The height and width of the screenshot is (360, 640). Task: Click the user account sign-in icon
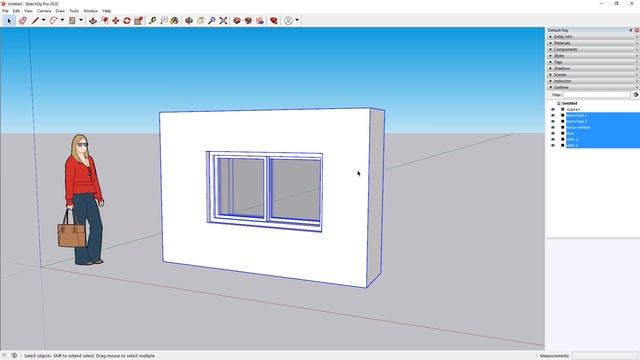click(x=288, y=20)
